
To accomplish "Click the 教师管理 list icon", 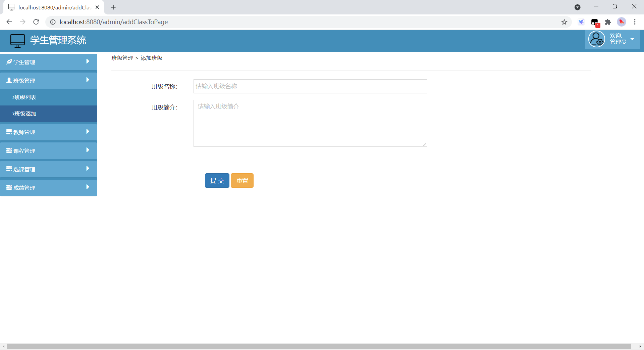I will (x=8, y=132).
